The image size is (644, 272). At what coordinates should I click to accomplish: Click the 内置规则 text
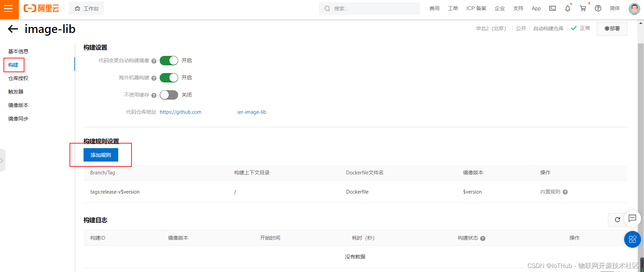[x=550, y=192]
